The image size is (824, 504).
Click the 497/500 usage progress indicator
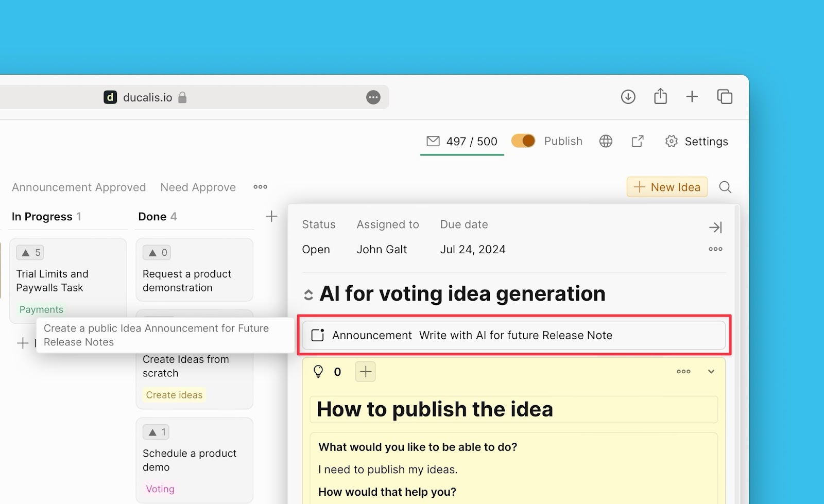click(x=471, y=141)
